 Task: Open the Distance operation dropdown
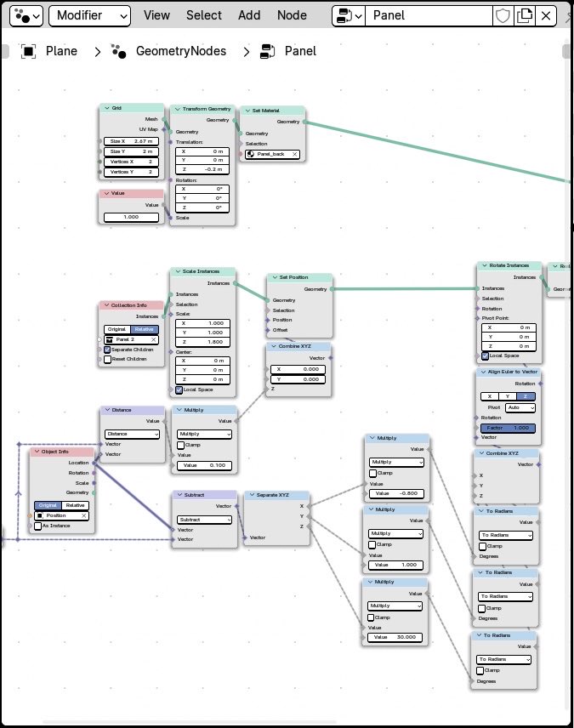tap(133, 434)
